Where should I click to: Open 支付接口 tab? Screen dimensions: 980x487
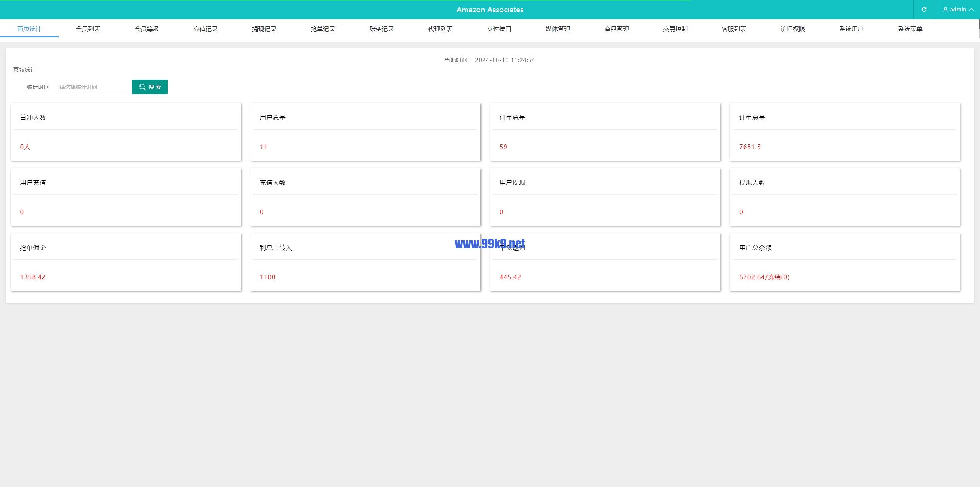coord(499,29)
